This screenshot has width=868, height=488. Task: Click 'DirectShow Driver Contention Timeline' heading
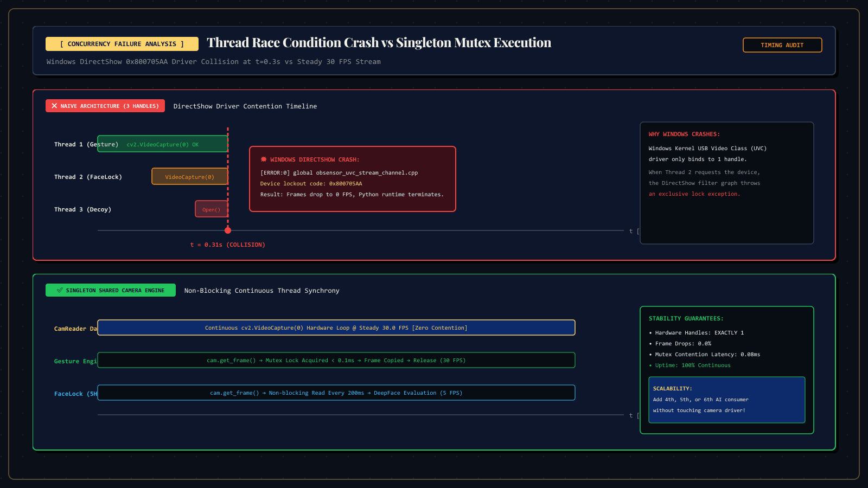[x=245, y=106]
